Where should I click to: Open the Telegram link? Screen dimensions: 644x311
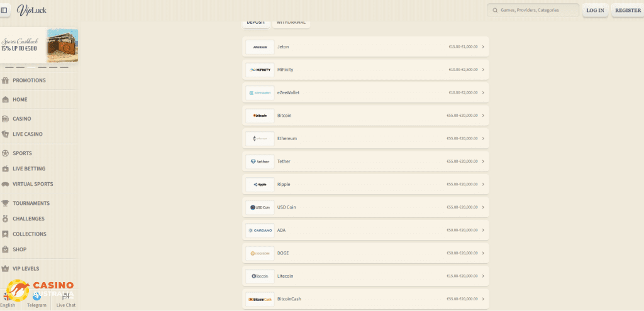[36, 301]
